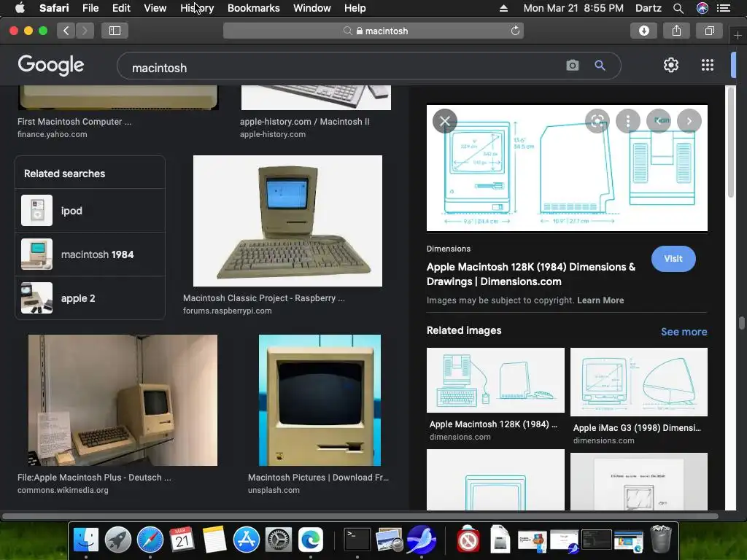Viewport: 747px width, 560px height.
Task: Open the three-dot options on preview image
Action: [628, 121]
